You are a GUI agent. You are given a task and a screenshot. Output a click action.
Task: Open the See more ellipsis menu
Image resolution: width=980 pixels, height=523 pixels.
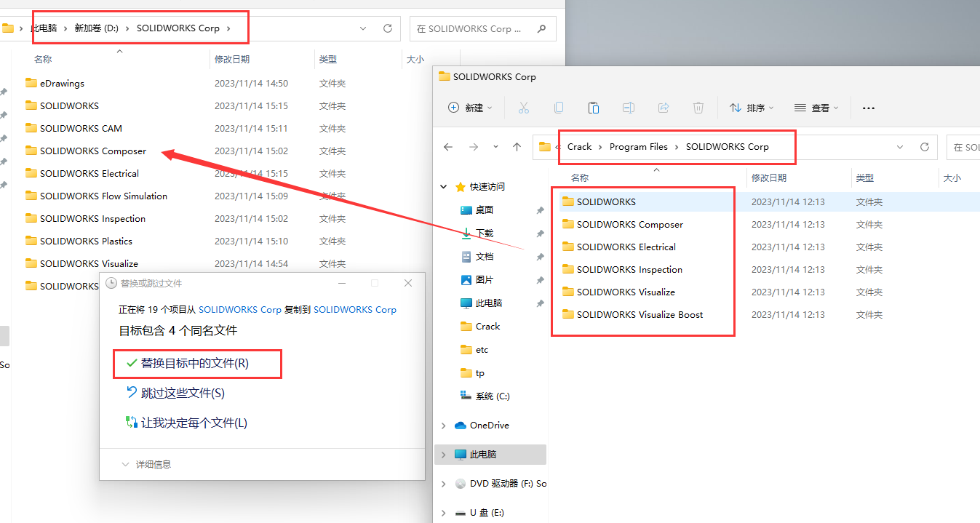click(x=868, y=107)
